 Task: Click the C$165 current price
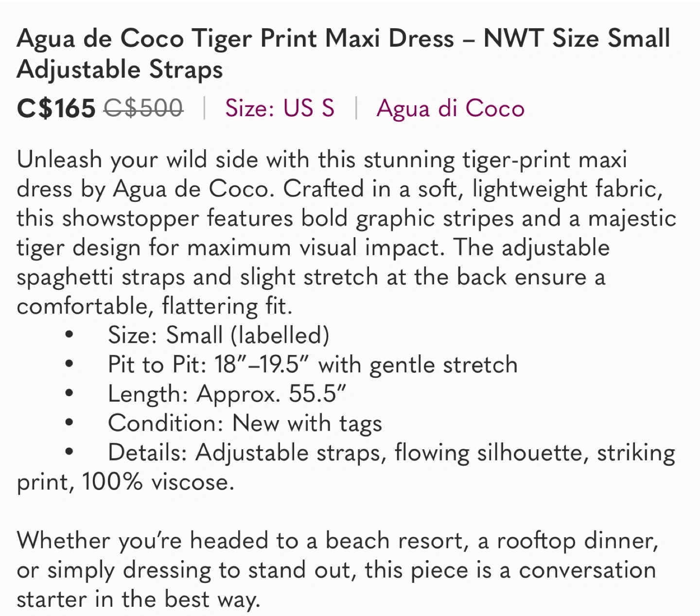[x=56, y=108]
